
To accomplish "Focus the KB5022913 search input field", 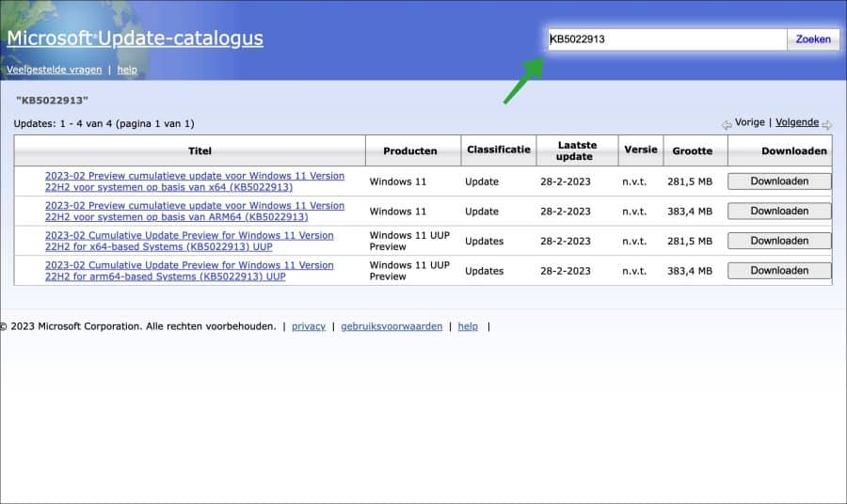I will (x=667, y=39).
